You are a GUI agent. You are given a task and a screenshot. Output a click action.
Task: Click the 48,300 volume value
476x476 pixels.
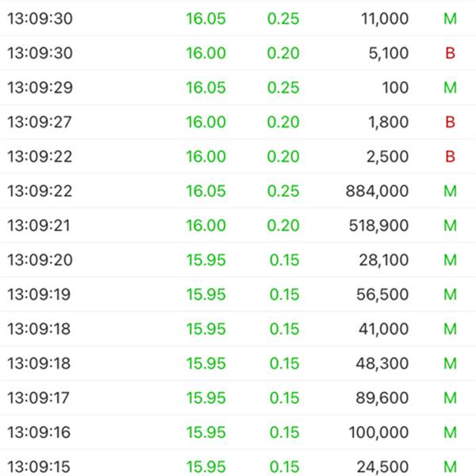point(382,363)
